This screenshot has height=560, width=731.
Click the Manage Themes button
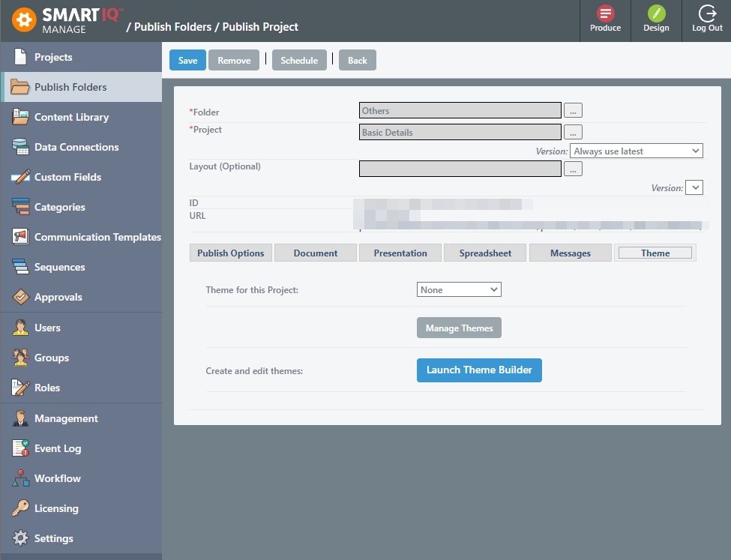(x=459, y=328)
